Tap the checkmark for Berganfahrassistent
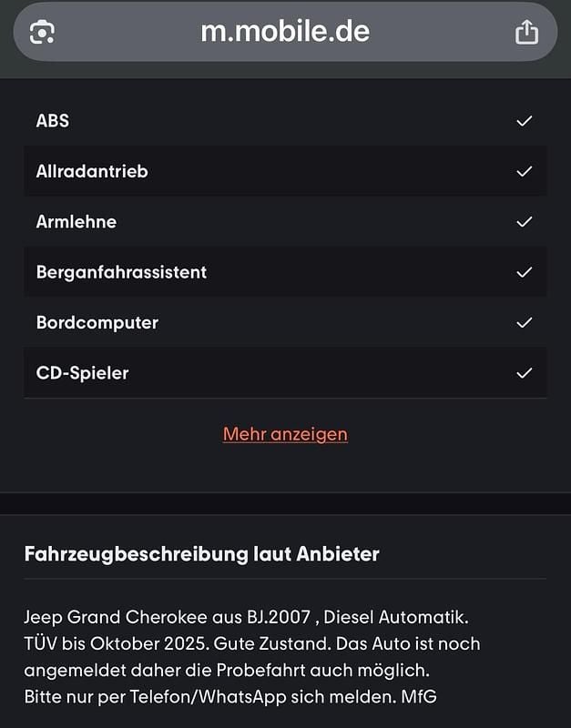 (x=524, y=272)
